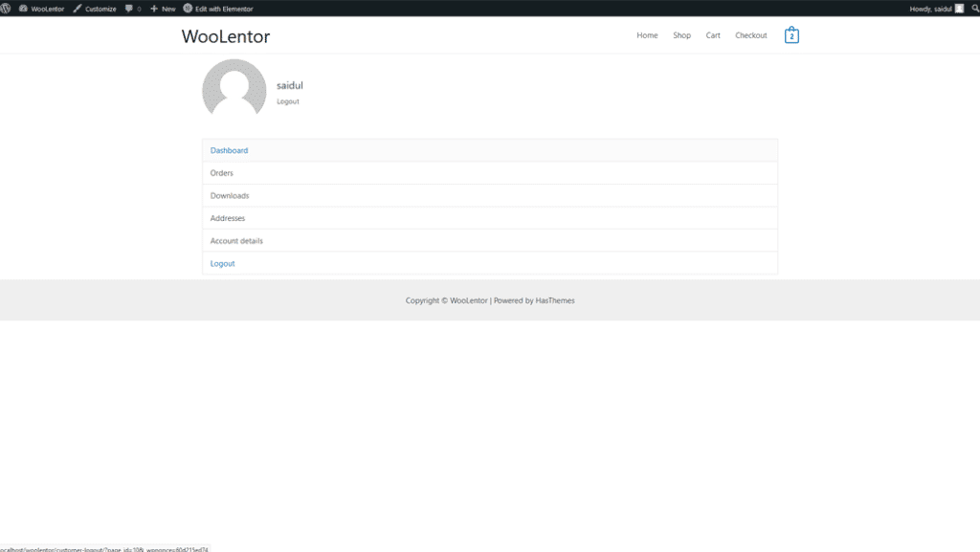Click the admin bar user avatar icon
This screenshot has height=552, width=980.
coord(959,9)
